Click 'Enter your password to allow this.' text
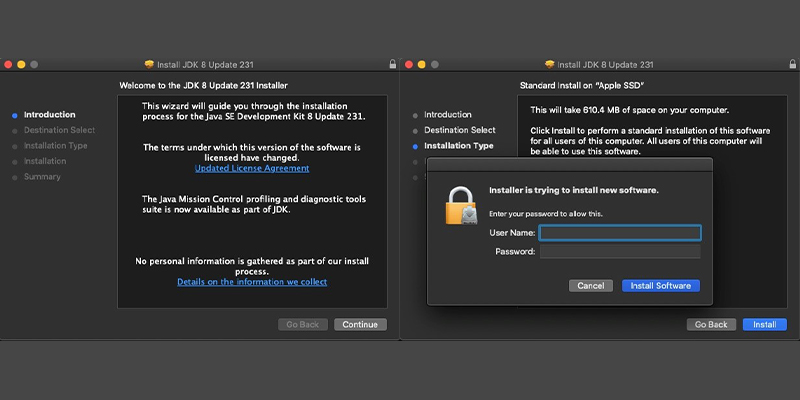This screenshot has width=800, height=400. point(546,214)
